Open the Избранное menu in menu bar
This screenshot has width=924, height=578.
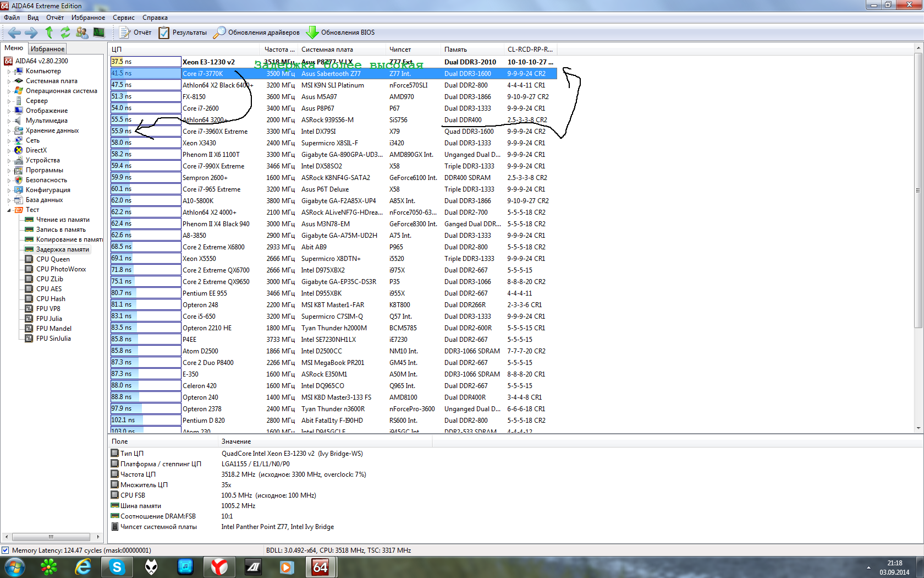click(88, 18)
